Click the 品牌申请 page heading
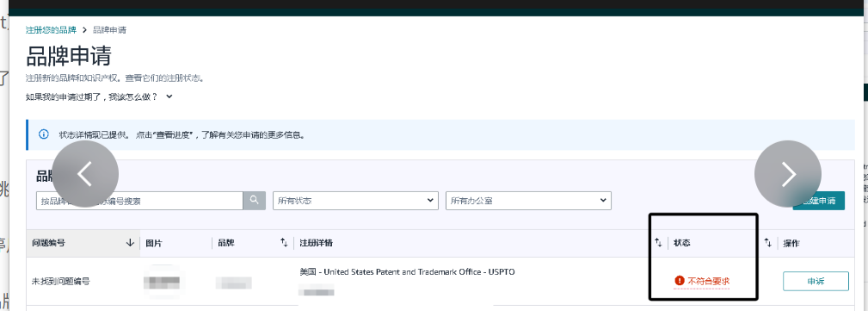 pos(69,56)
